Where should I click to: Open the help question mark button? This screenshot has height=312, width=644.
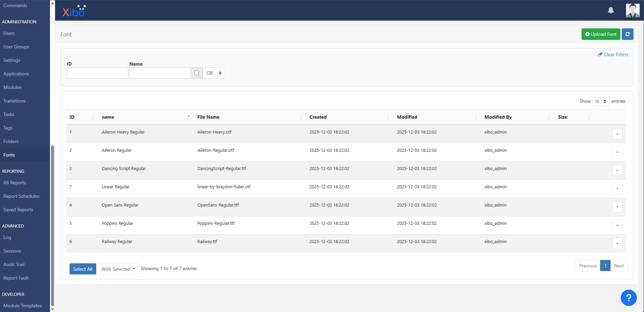pyautogui.click(x=628, y=298)
